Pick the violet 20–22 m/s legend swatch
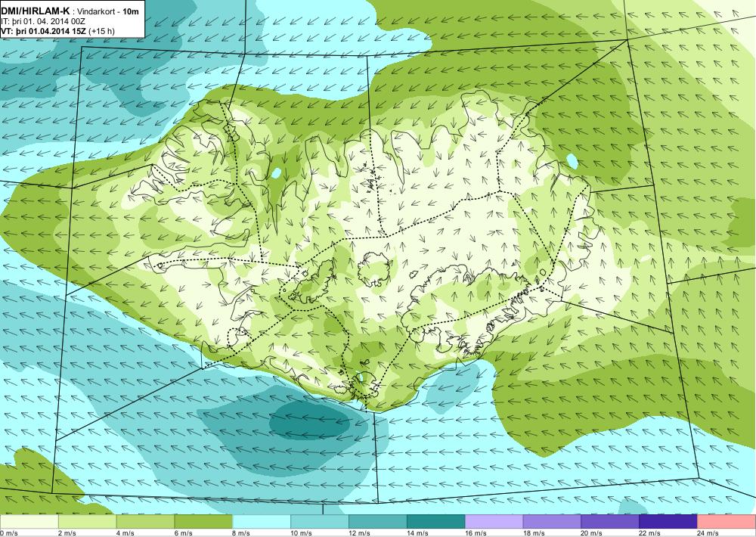The height and width of the screenshot is (537, 756). tap(610, 522)
